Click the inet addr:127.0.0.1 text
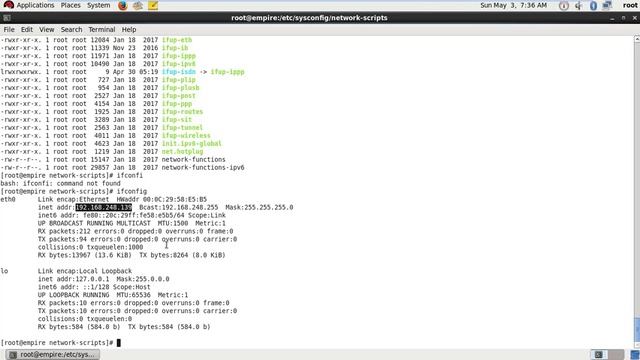Screen dimensions: 640x360 pyautogui.click(x=73, y=279)
